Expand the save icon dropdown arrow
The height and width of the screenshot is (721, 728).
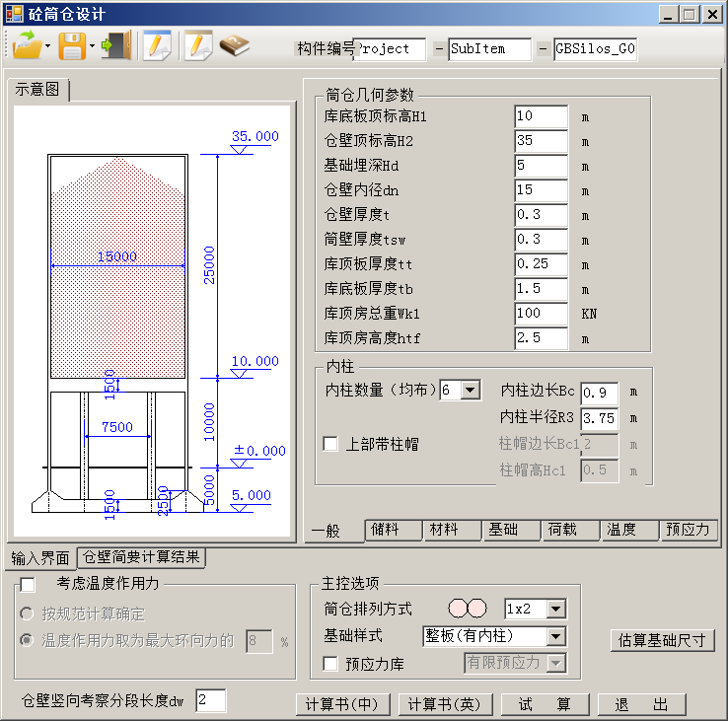click(x=92, y=45)
